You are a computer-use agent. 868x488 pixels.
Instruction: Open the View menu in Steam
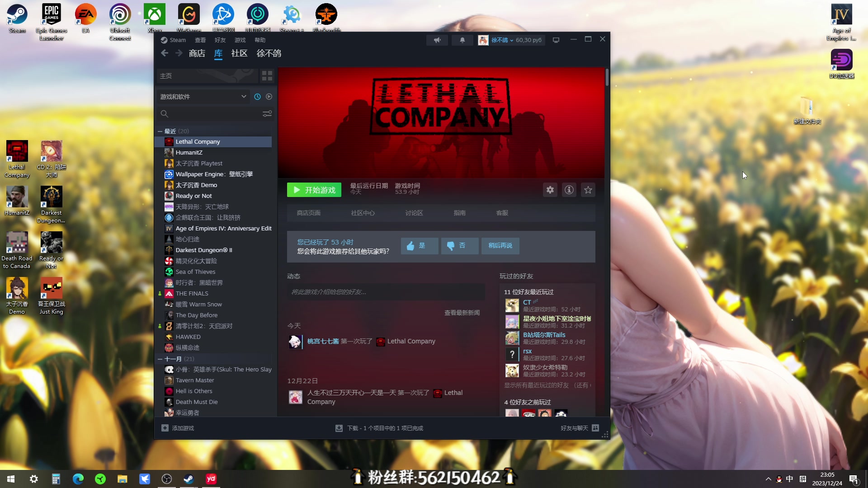point(200,40)
